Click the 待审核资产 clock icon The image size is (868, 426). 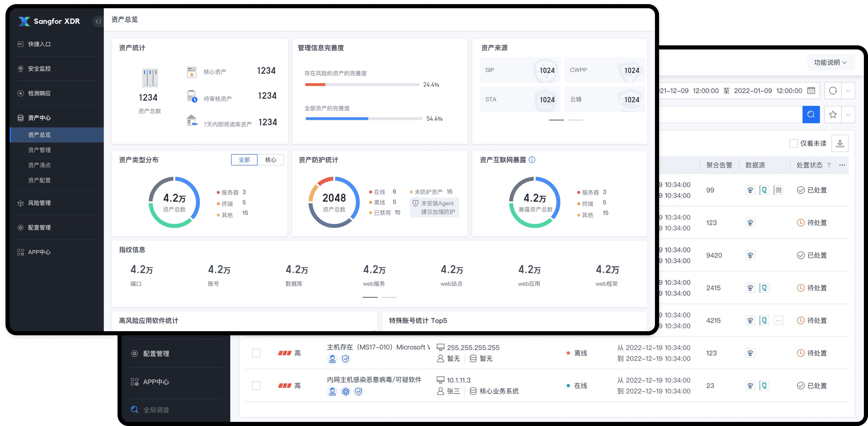192,96
